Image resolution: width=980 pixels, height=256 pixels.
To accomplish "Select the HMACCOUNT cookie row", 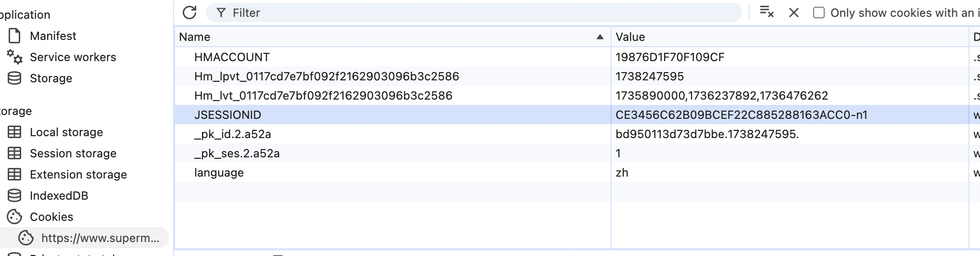I will click(232, 57).
